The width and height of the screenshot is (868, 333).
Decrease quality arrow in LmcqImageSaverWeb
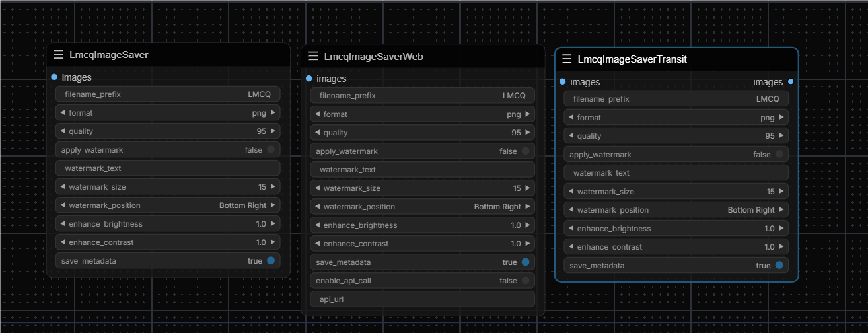click(x=317, y=133)
